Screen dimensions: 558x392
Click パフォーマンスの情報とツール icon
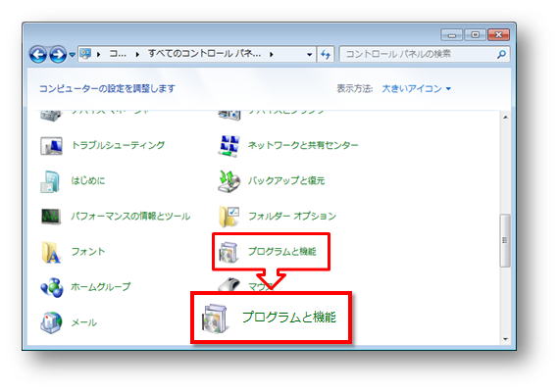tap(51, 217)
